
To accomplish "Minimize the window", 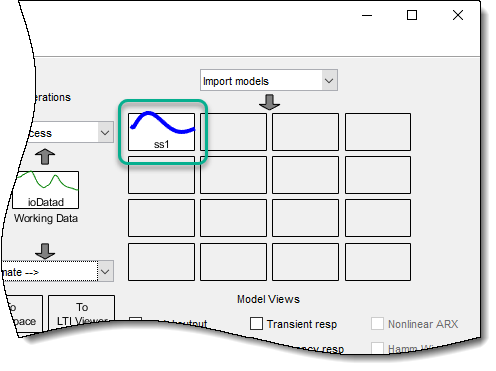I will point(367,15).
